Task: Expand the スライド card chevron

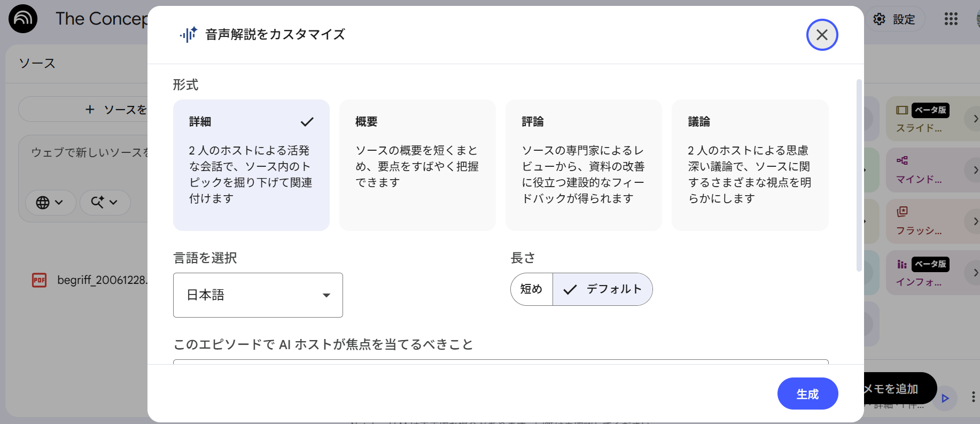Action: click(x=975, y=119)
